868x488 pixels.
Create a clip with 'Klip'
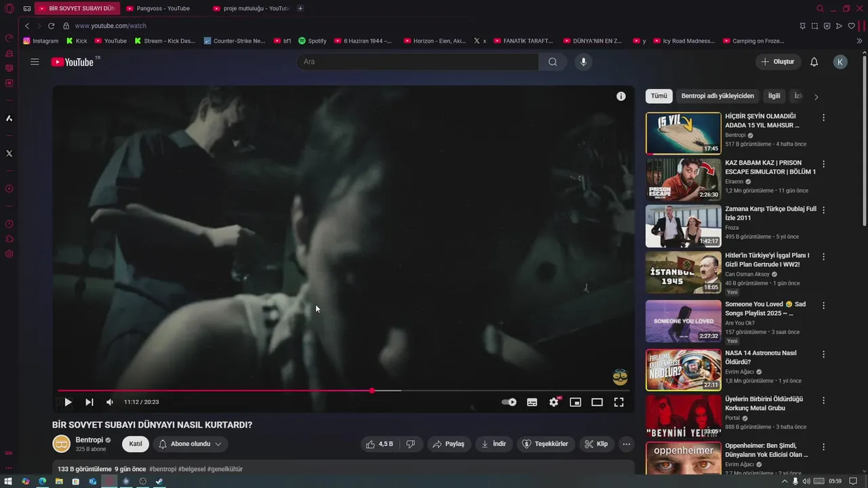pos(597,444)
